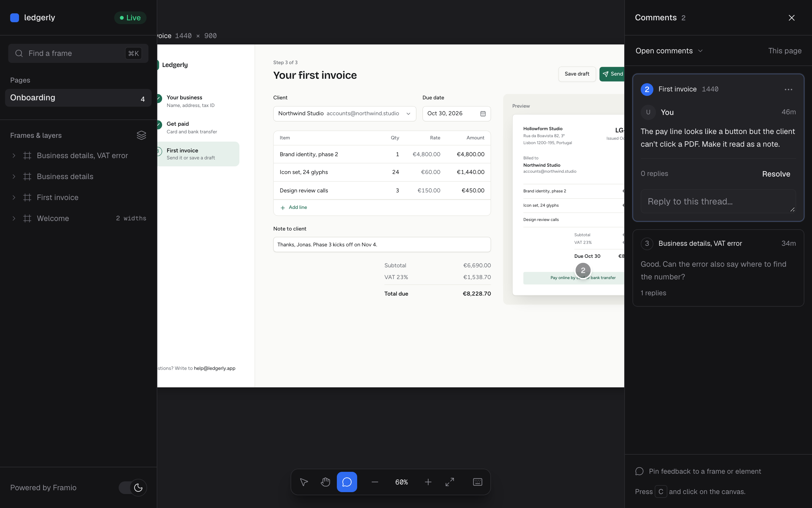The width and height of the screenshot is (812, 508).
Task: Expand the First invoice frame
Action: 14,197
